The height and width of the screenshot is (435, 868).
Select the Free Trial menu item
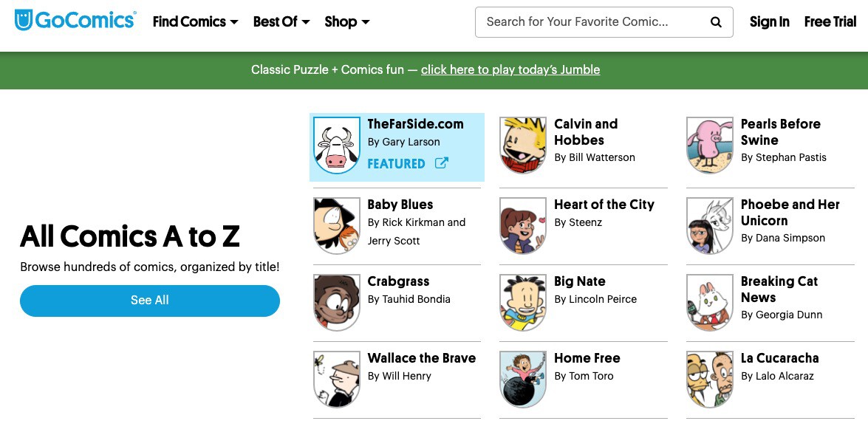(x=830, y=22)
